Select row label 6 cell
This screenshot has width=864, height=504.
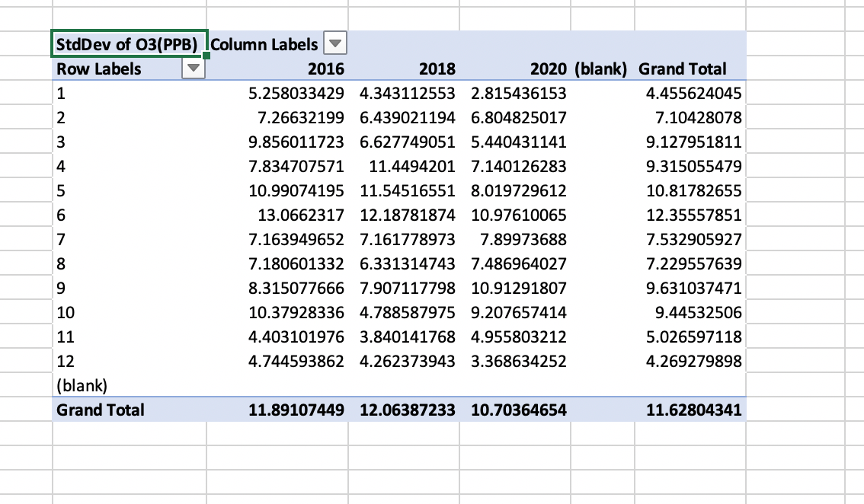[61, 215]
